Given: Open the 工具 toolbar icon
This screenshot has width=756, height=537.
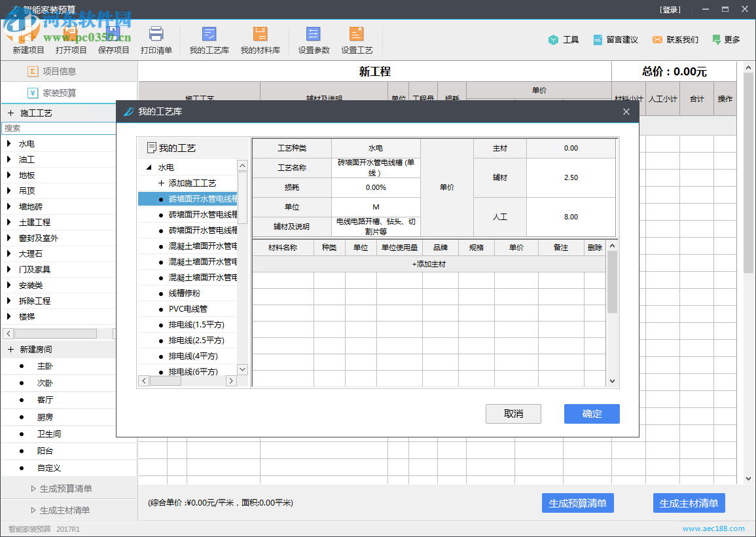Looking at the screenshot, I should point(563,39).
